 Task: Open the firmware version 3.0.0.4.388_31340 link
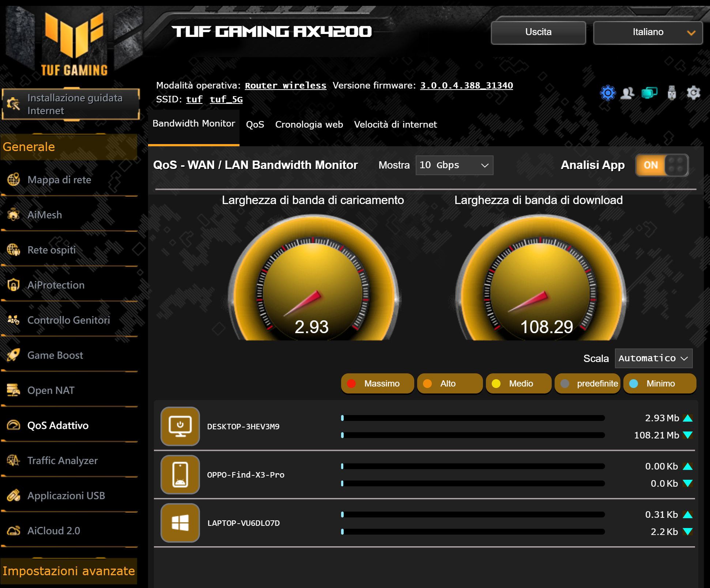pyautogui.click(x=467, y=86)
